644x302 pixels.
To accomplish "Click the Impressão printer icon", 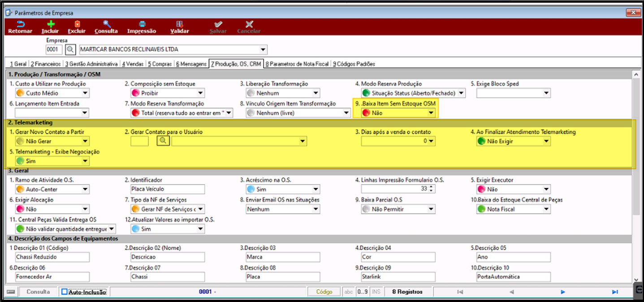I will pyautogui.click(x=142, y=24).
